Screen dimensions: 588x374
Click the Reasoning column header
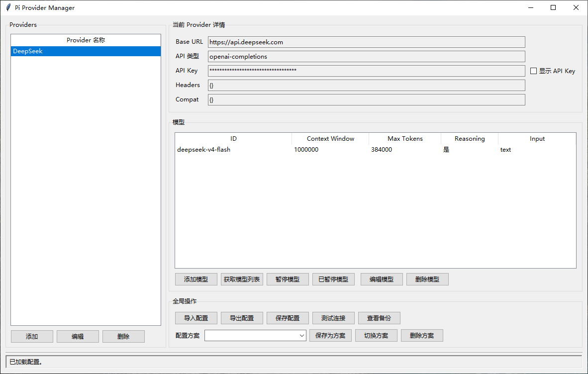[x=470, y=139]
